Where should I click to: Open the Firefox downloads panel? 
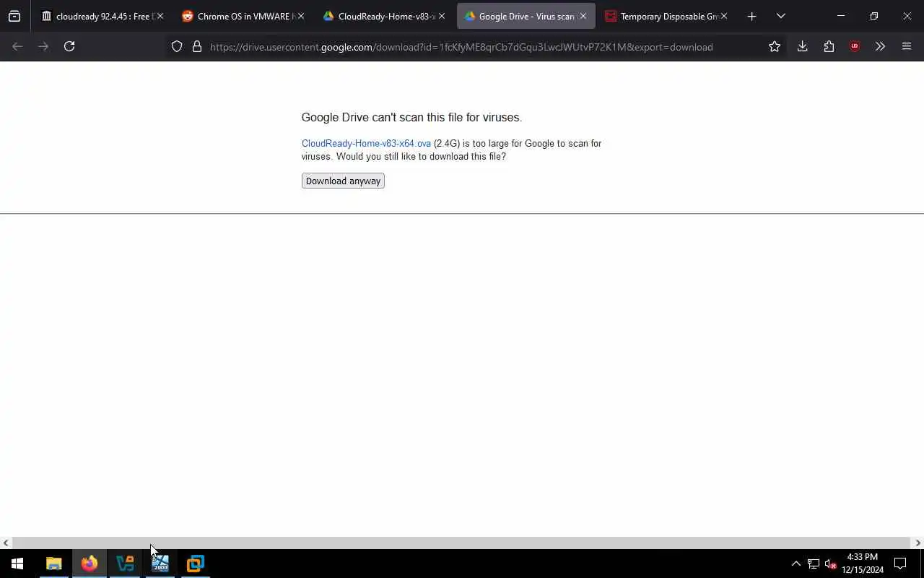[x=802, y=46]
